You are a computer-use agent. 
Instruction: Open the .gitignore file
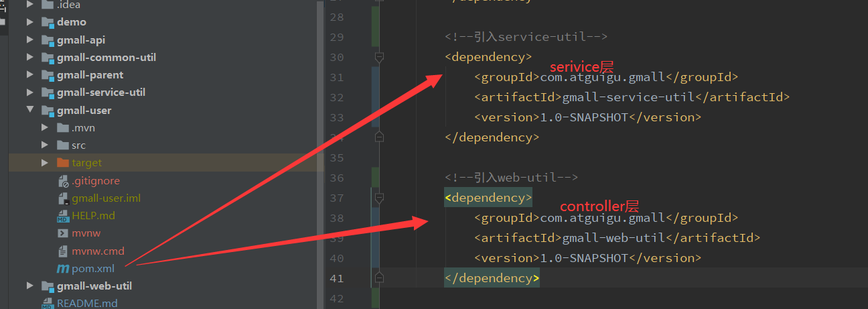click(96, 180)
